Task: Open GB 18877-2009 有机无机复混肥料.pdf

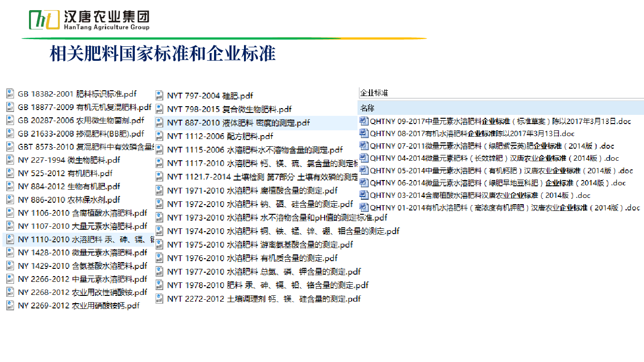Action: click(x=84, y=107)
